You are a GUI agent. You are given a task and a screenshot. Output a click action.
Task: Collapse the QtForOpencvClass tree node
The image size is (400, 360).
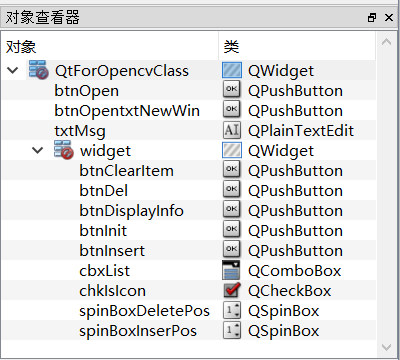[13, 70]
